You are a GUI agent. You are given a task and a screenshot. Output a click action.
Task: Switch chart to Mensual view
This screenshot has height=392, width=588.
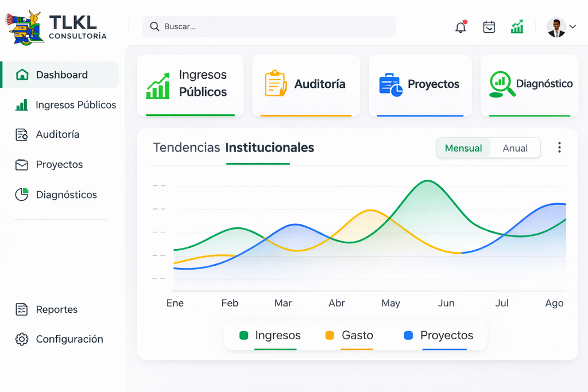point(463,148)
